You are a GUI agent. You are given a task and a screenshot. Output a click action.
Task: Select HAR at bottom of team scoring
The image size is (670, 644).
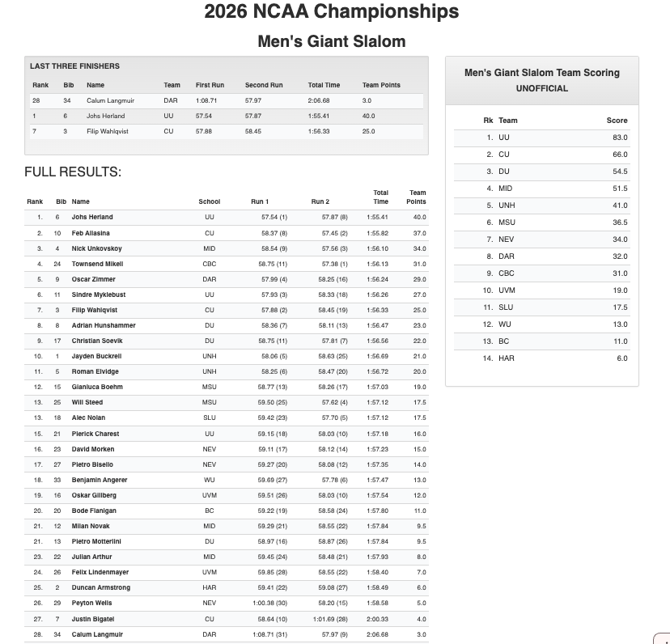(507, 358)
